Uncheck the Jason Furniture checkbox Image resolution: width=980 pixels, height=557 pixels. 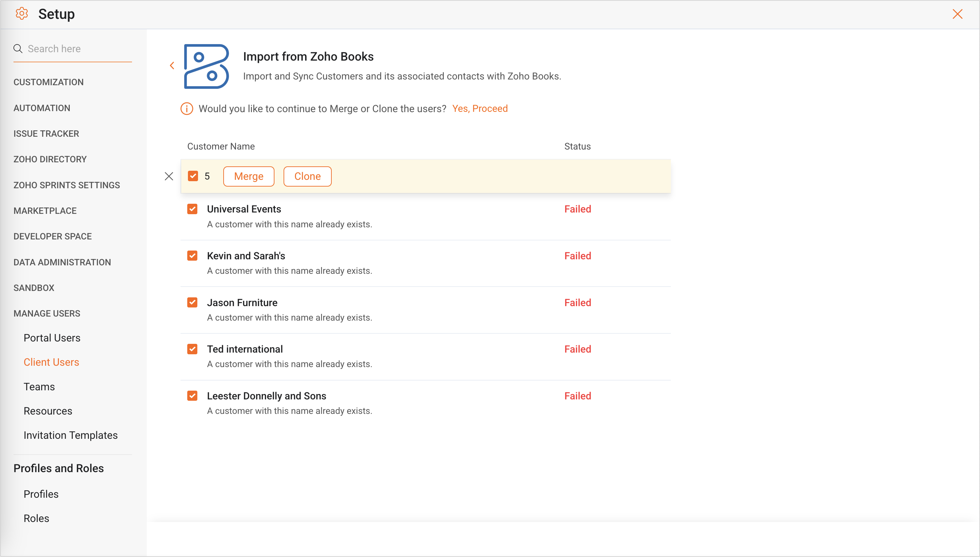tap(192, 303)
